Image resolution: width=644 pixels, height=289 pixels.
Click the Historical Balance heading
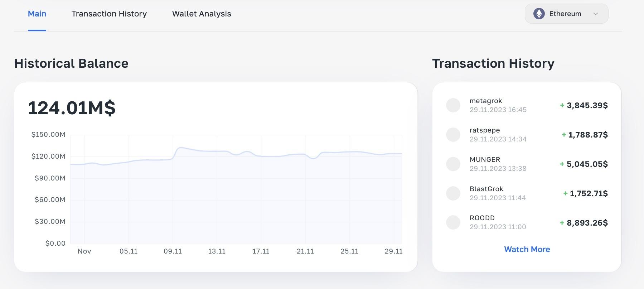coord(71,63)
